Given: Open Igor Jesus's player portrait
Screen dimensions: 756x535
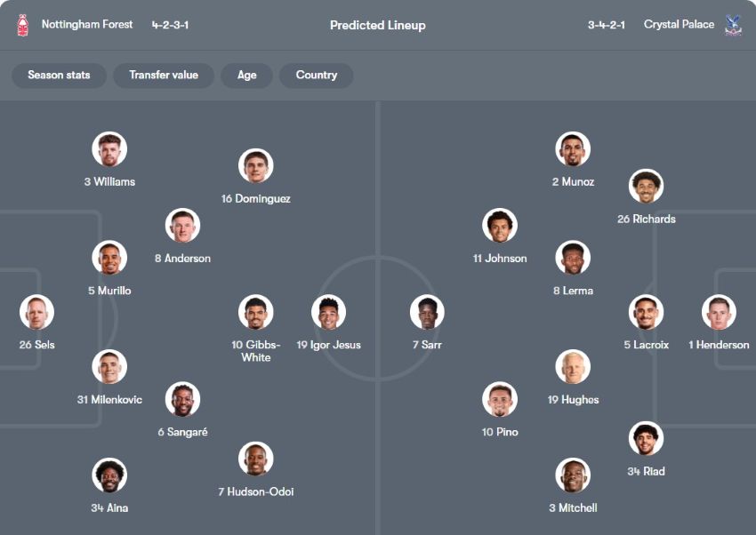Looking at the screenshot, I should pos(328,313).
